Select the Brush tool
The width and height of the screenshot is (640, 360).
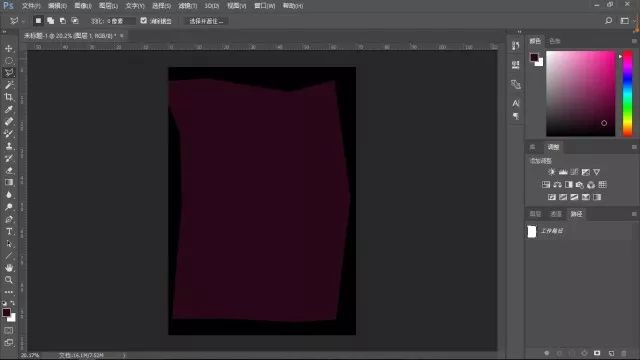pyautogui.click(x=9, y=133)
